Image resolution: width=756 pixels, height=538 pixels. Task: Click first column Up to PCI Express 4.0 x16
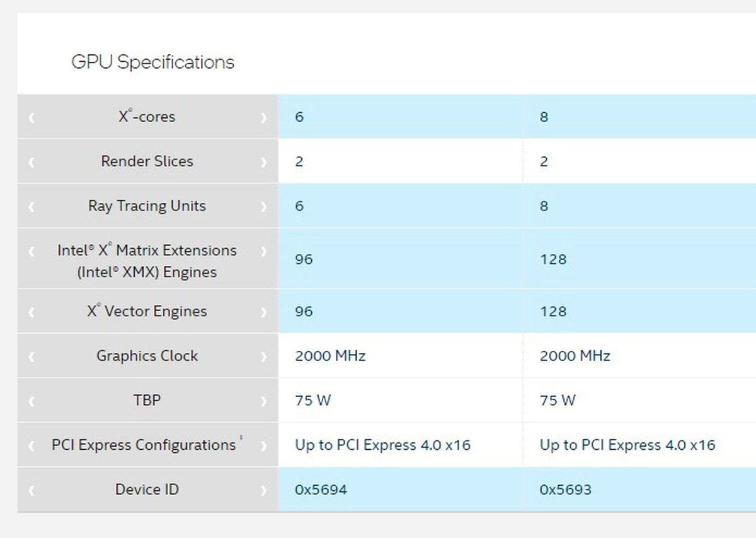tap(382, 445)
